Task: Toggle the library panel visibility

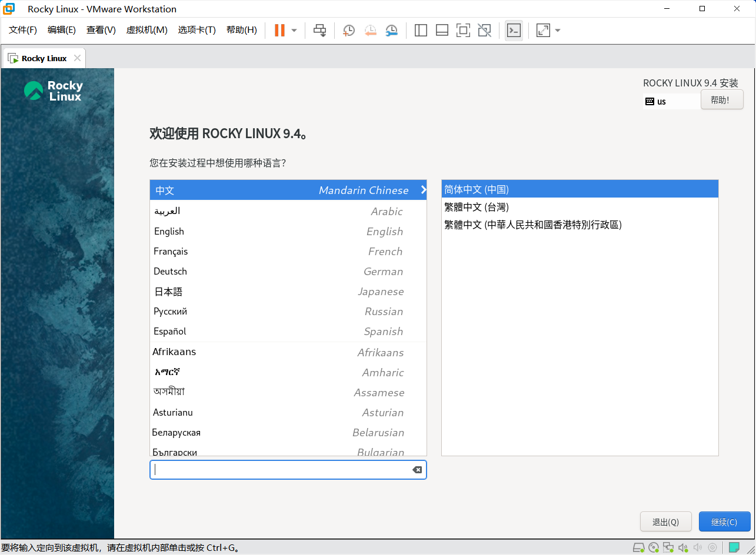Action: coord(421,30)
